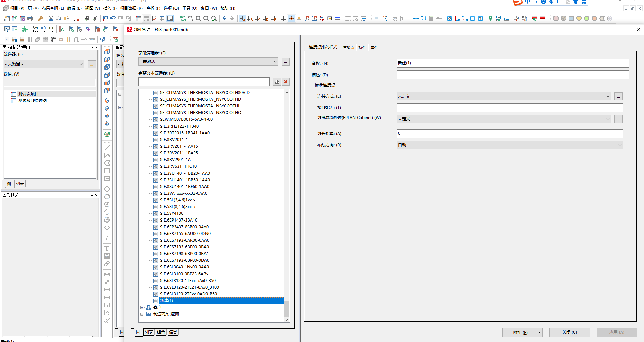This screenshot has width=644, height=342.
Task: Select the text T tool in the vertical toolbar
Action: click(x=107, y=248)
